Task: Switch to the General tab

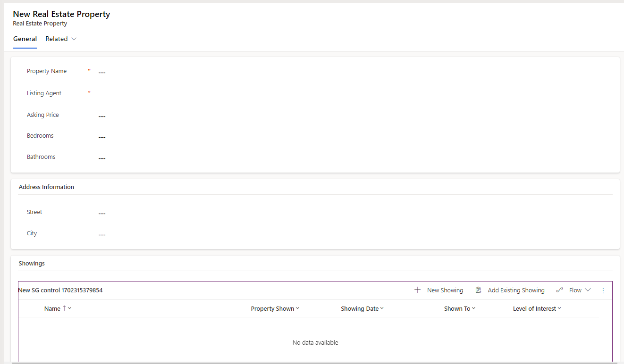Action: click(25, 39)
